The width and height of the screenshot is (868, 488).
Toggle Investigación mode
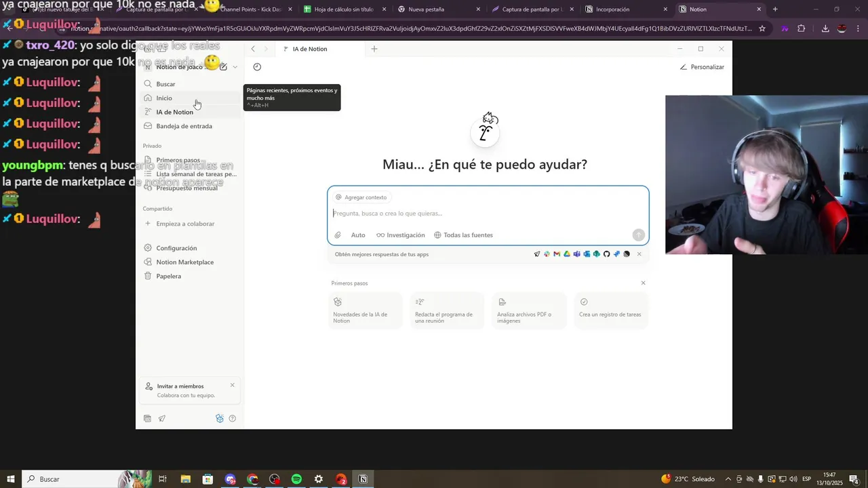pos(401,235)
